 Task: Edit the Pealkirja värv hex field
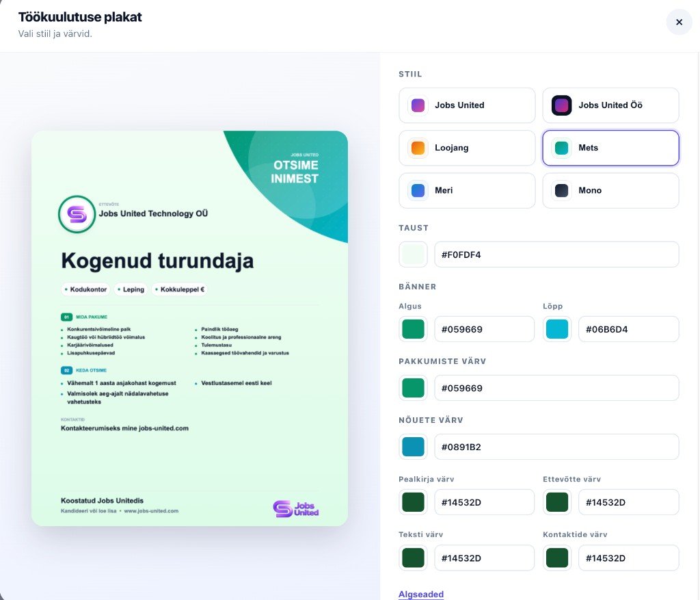pyautogui.click(x=485, y=502)
